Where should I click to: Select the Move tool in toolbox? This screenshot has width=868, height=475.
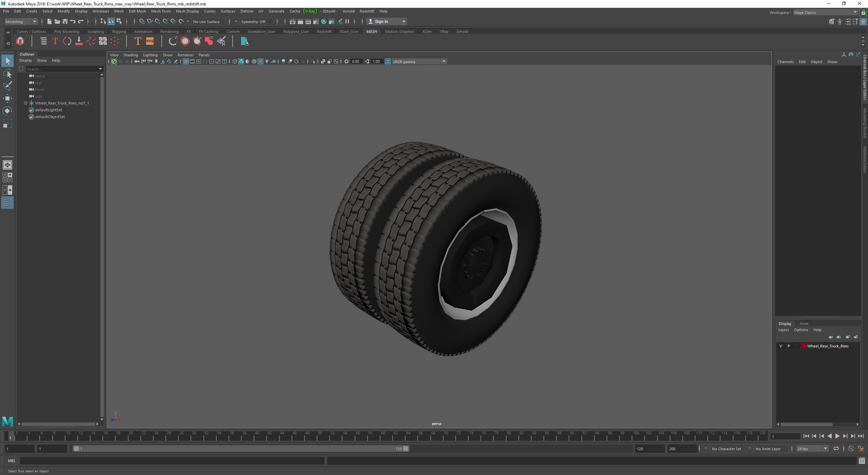(x=7, y=98)
